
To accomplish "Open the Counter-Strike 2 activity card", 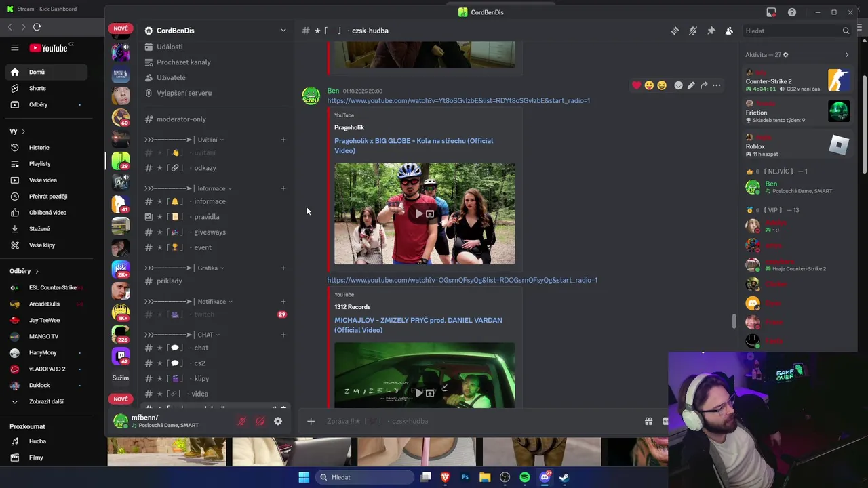I will point(797,81).
